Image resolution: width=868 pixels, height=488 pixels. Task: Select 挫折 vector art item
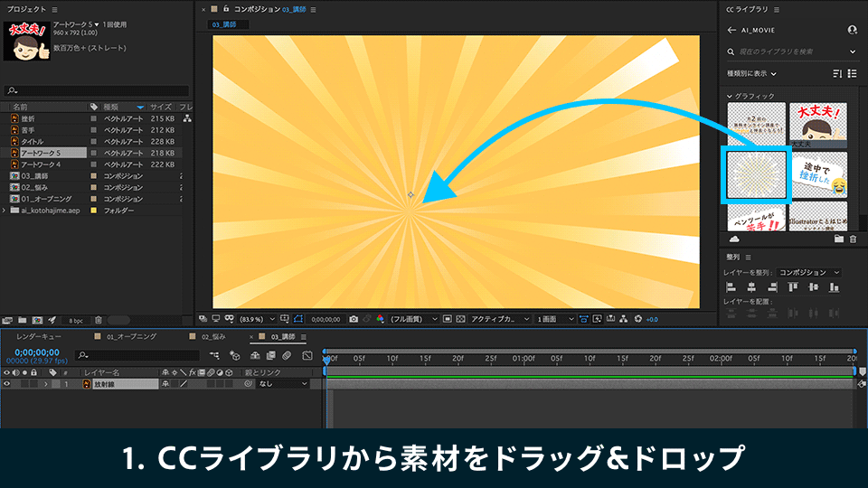coord(28,118)
